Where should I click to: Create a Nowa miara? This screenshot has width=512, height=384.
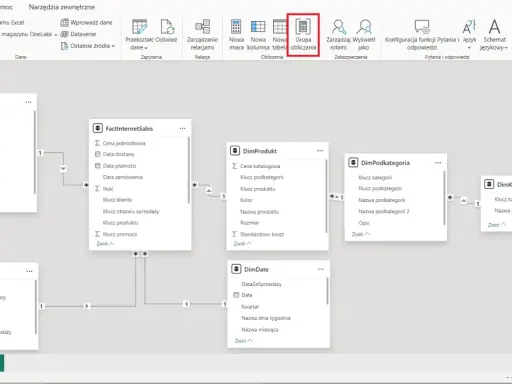(236, 35)
